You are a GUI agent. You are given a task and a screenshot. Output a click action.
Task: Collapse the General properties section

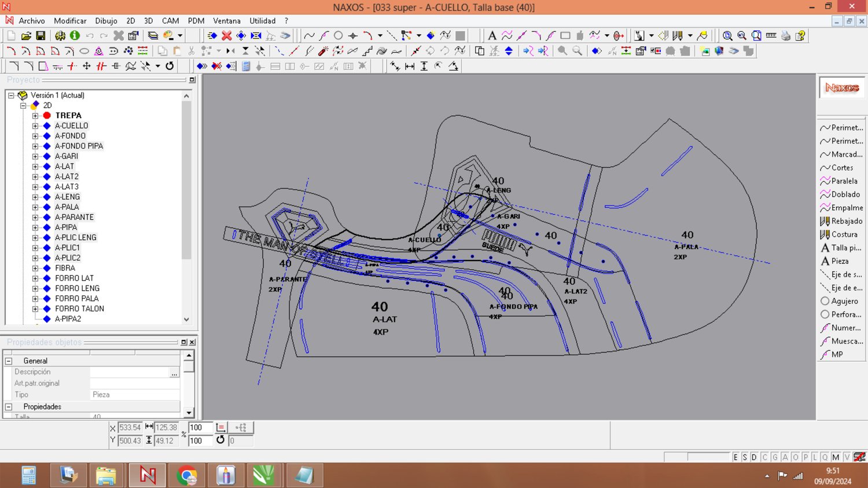point(9,361)
